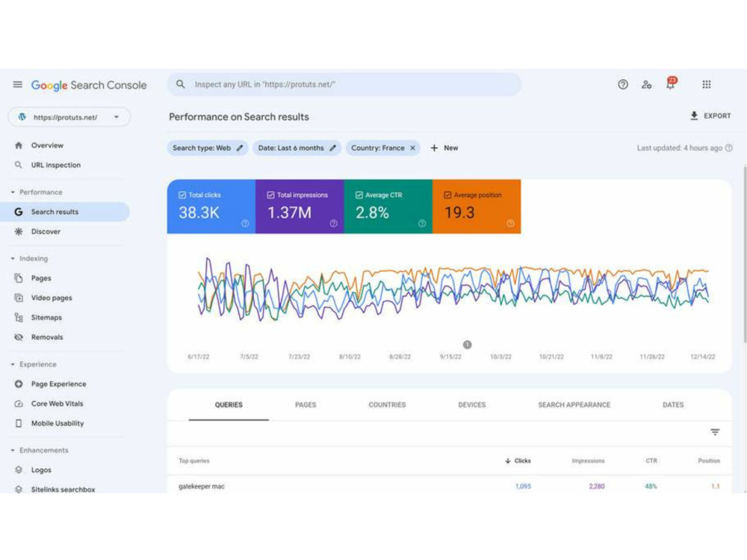
Task: Toggle the Total clicks checkbox
Action: click(182, 195)
